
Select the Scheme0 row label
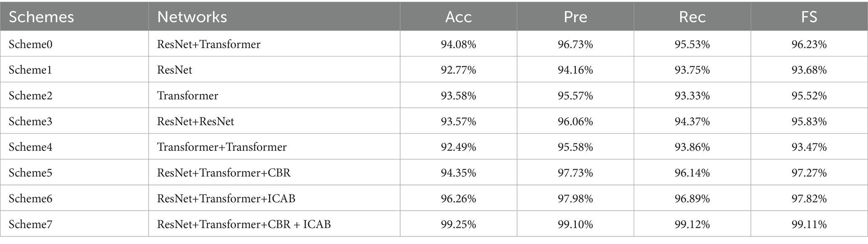(30, 44)
